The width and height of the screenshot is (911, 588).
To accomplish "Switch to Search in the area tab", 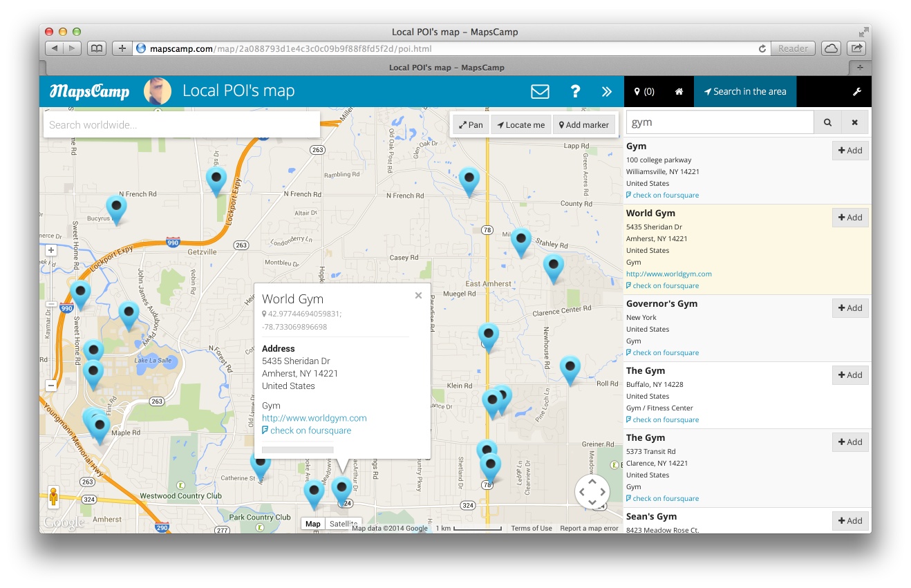I will (744, 91).
